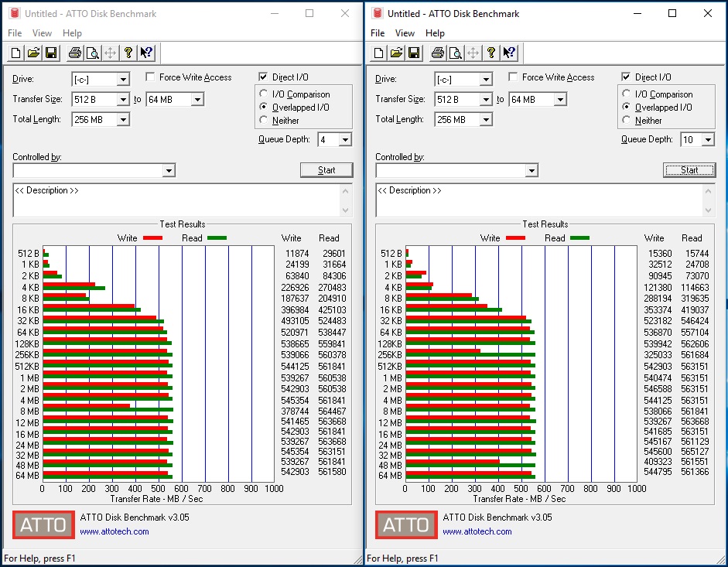Open Queue Depth 4 dropdown in left window

click(x=345, y=140)
